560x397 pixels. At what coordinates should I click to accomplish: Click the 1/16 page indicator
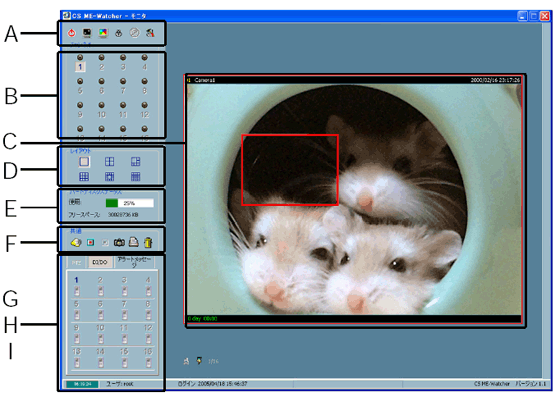pos(213,361)
